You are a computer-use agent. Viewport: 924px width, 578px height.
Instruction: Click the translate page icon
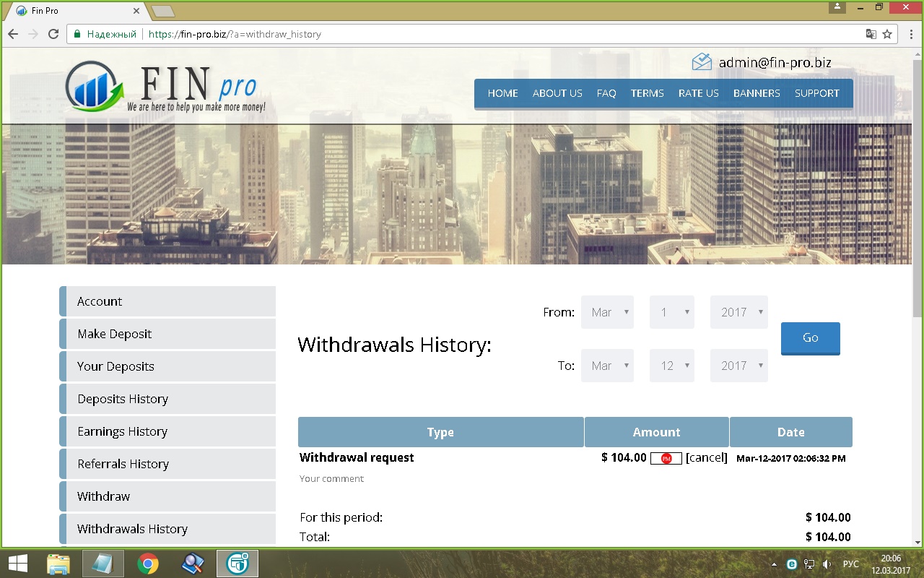pos(871,34)
